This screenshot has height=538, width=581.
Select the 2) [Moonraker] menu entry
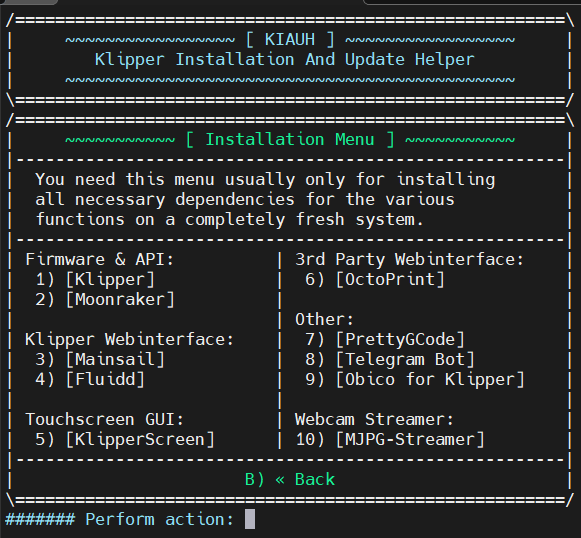(105, 300)
